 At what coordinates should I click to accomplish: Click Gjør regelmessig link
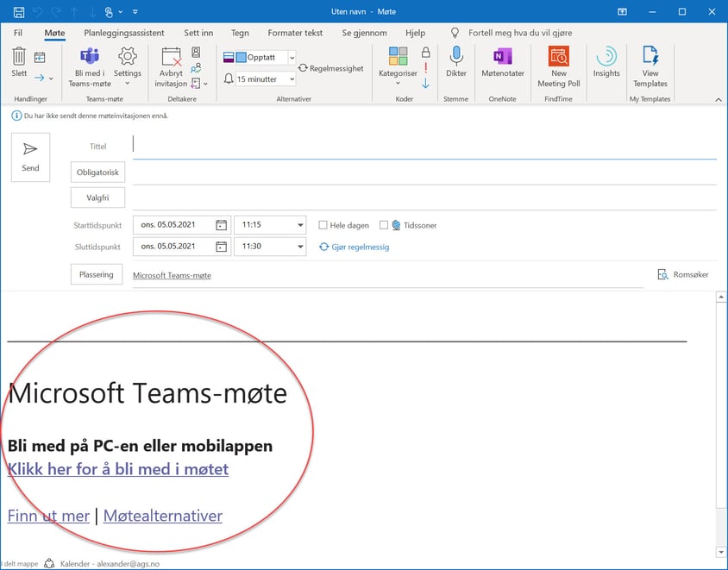(x=355, y=247)
